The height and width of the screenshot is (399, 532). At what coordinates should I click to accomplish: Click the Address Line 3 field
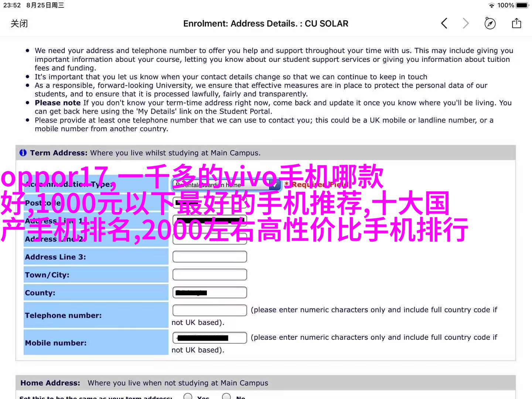pyautogui.click(x=209, y=257)
